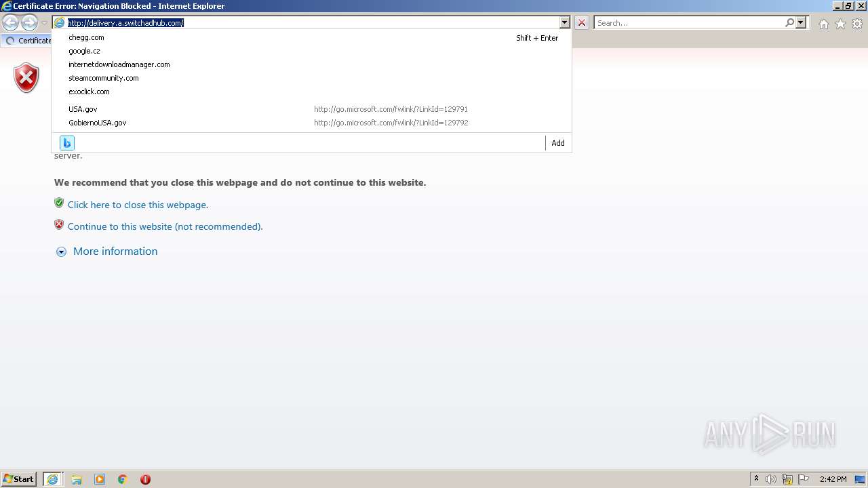Click the go.microsoft.com LinkId=129791 URL text
Image resolution: width=868 pixels, height=488 pixels.
point(391,109)
